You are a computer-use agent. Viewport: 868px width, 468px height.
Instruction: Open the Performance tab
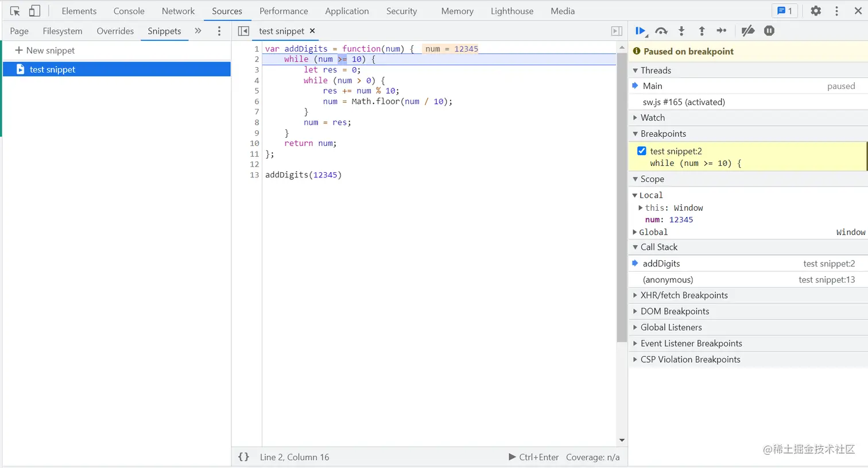(x=284, y=11)
